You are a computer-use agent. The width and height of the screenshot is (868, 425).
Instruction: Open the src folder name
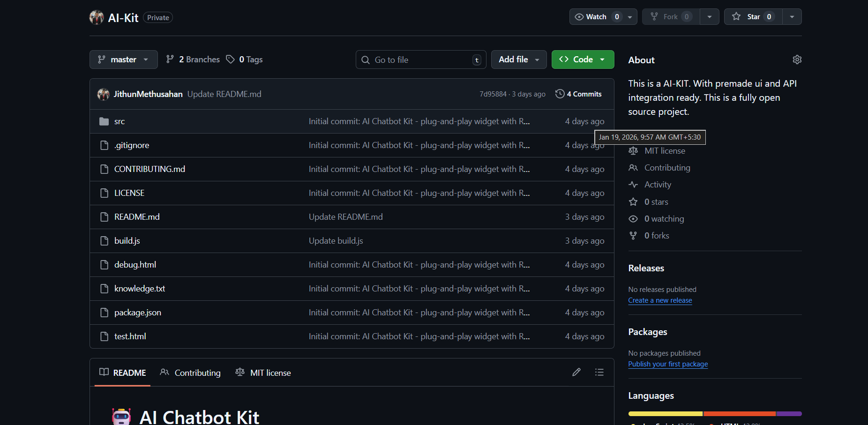click(x=120, y=121)
